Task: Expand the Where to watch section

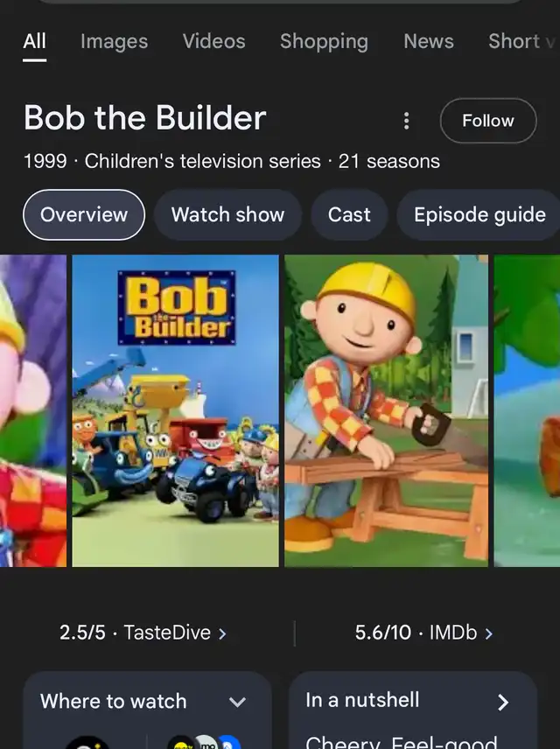Action: (x=237, y=702)
